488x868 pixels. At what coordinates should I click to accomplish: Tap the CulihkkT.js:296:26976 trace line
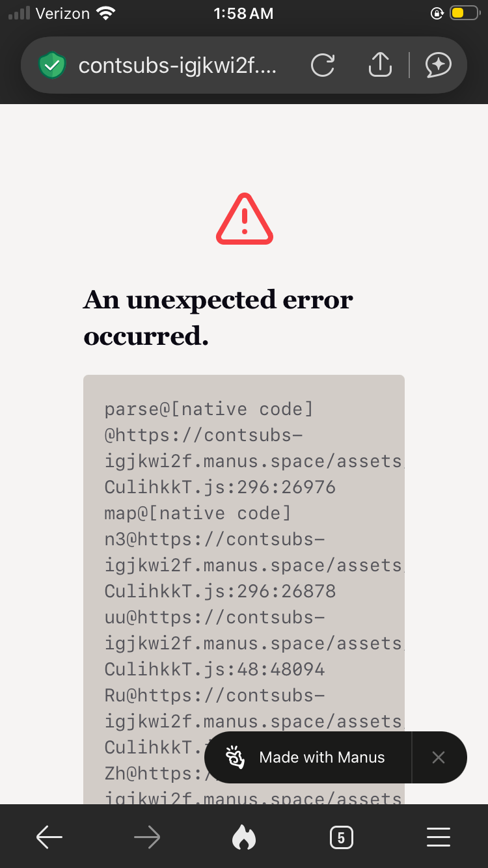(220, 487)
